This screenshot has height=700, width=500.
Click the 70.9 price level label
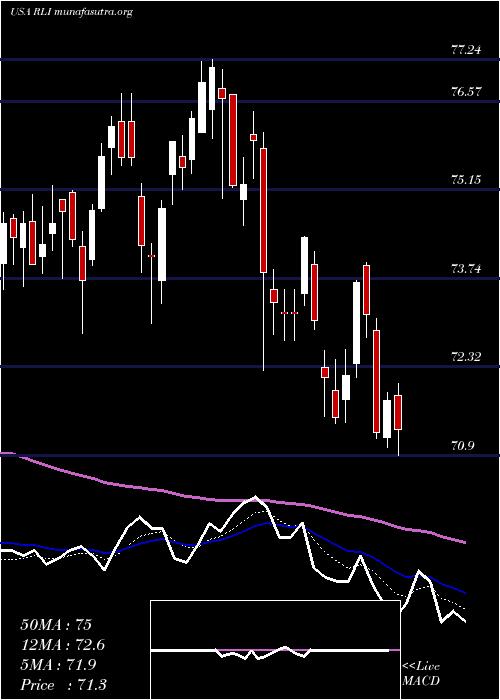(x=463, y=446)
